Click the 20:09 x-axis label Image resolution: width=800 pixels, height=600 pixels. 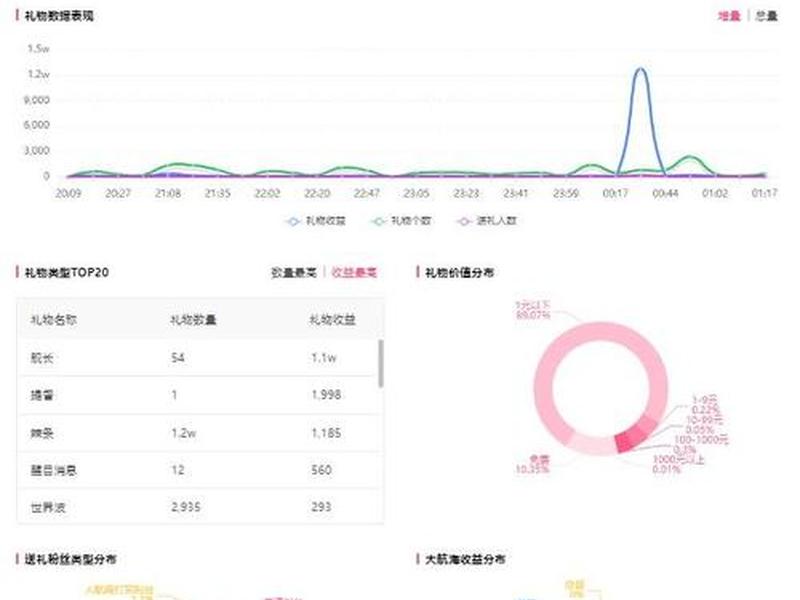[x=68, y=193]
